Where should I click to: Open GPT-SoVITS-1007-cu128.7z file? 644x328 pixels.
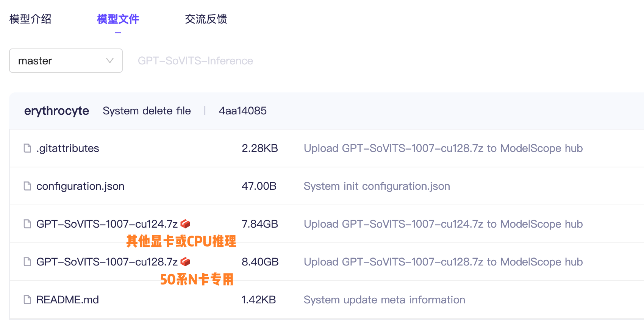tap(107, 262)
